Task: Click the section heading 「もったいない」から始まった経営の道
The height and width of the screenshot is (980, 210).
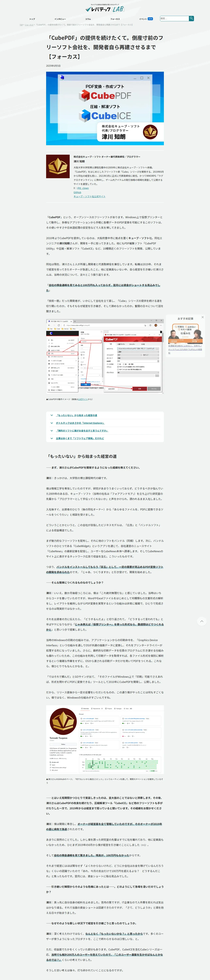Action: [82, 456]
